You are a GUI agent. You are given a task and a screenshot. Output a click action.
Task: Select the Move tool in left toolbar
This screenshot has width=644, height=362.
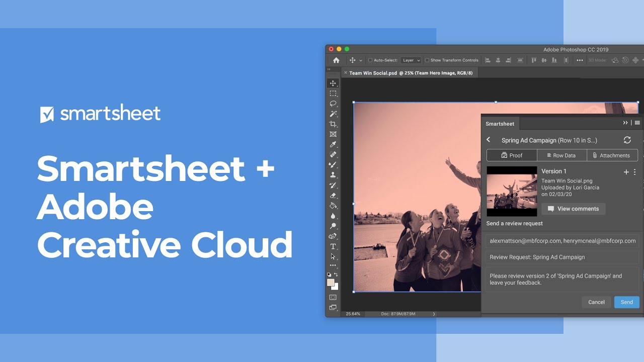point(333,83)
